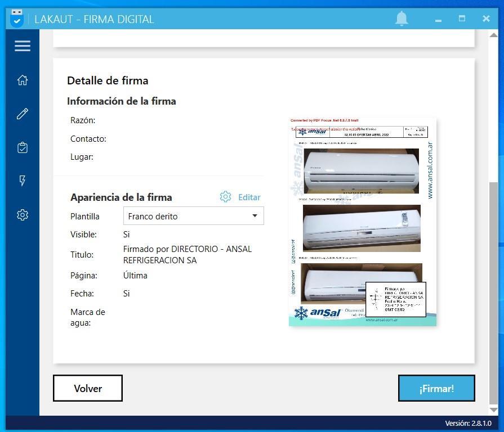Open settings gear in the sidebar

coord(23,215)
